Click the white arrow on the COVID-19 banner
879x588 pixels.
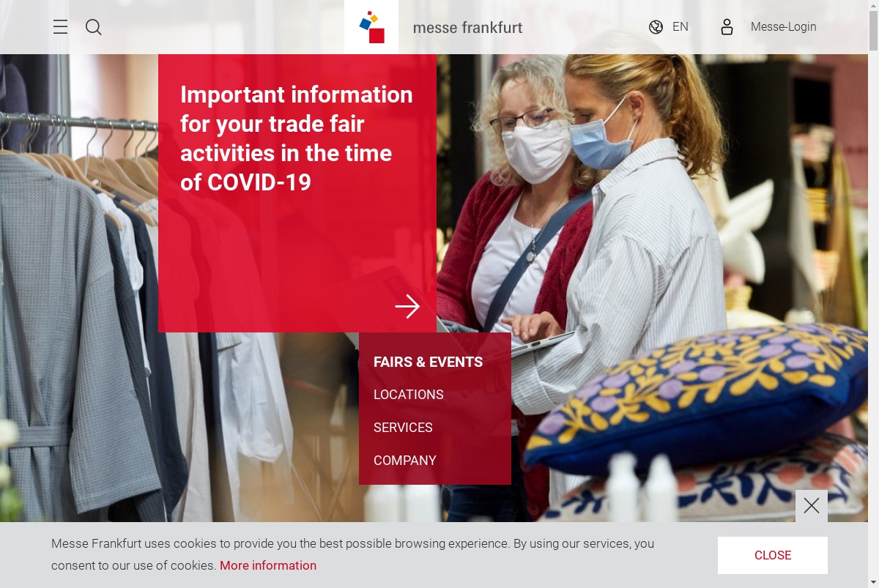(x=407, y=306)
